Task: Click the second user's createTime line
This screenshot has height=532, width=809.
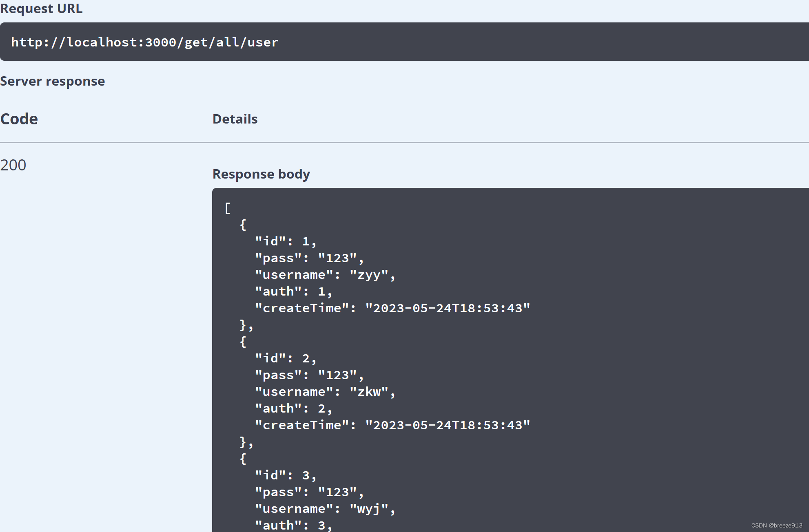Action: point(392,425)
